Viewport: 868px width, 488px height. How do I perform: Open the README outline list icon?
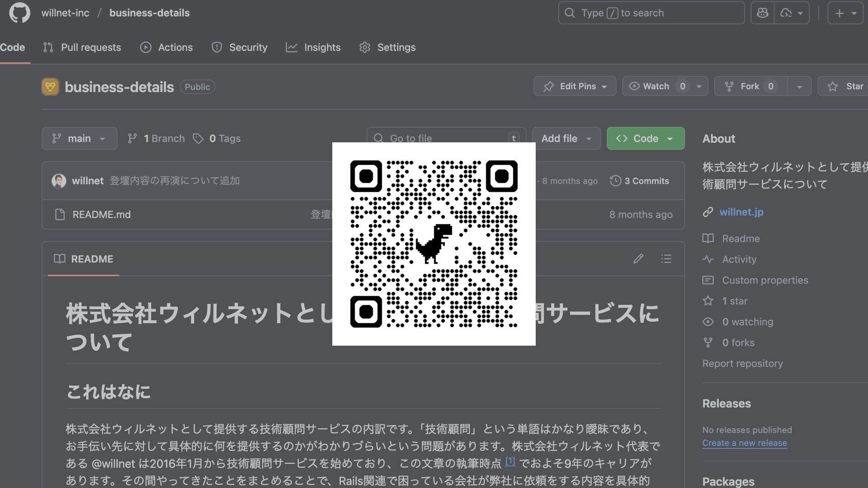tap(666, 259)
